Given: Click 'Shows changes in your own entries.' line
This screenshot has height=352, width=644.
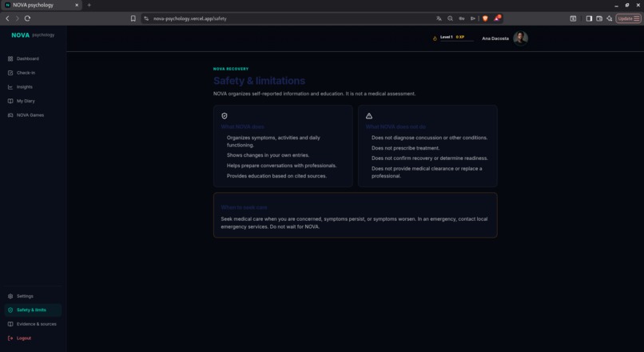Looking at the screenshot, I should 268,155.
